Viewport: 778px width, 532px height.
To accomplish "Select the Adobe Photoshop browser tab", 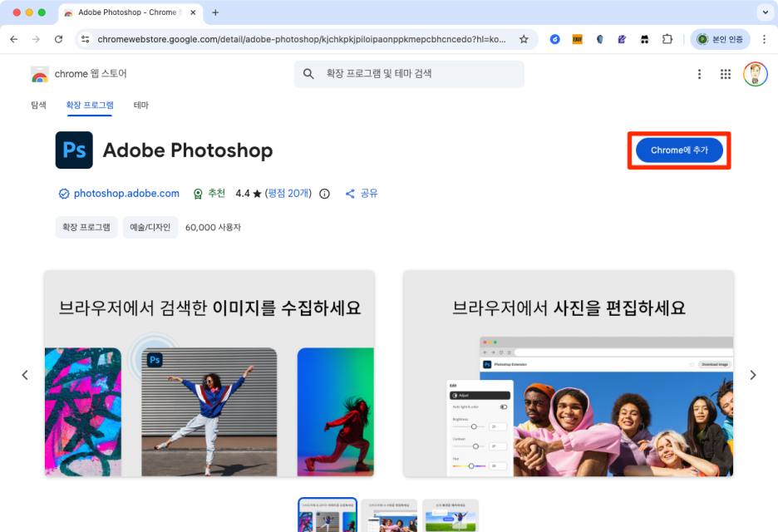I will 130,12.
